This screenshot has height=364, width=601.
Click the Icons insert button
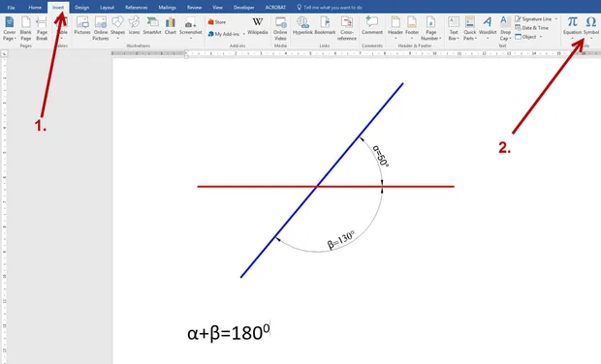point(134,26)
